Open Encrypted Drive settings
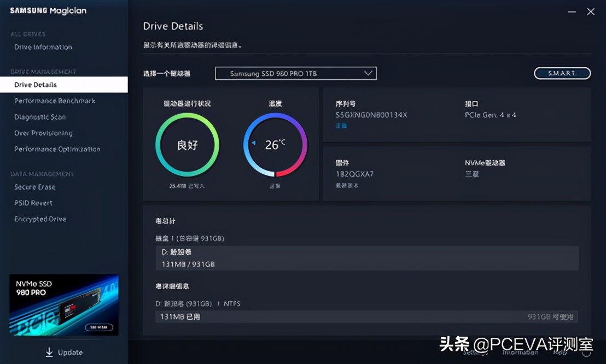 point(40,219)
